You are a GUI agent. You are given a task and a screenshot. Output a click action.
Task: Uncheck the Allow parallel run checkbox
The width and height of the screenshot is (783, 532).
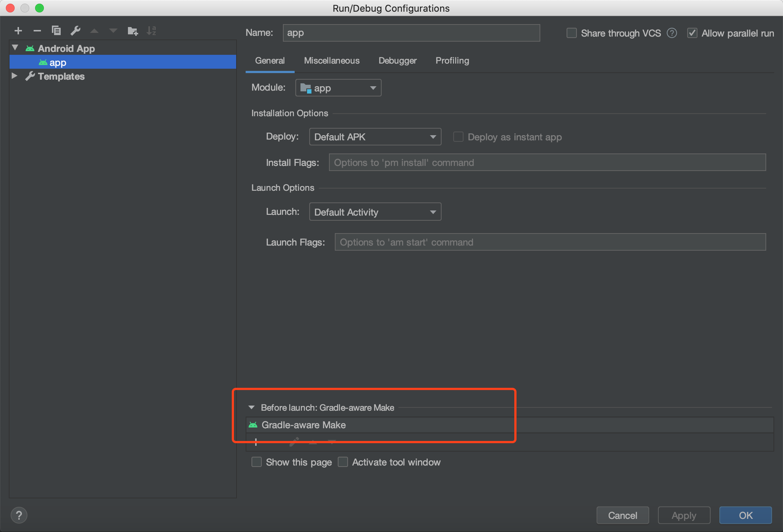(x=692, y=33)
